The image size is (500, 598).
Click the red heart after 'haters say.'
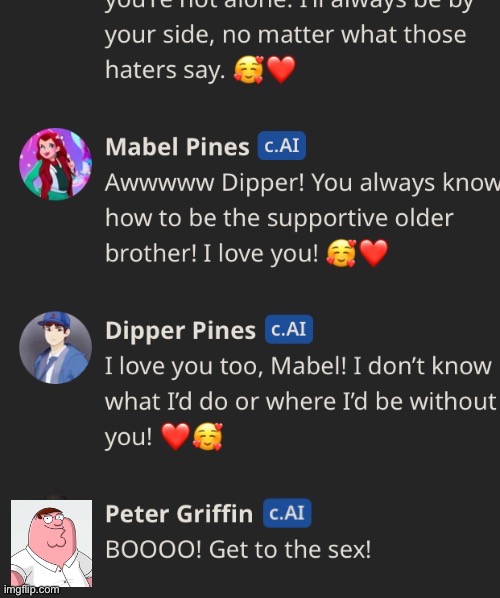[281, 70]
